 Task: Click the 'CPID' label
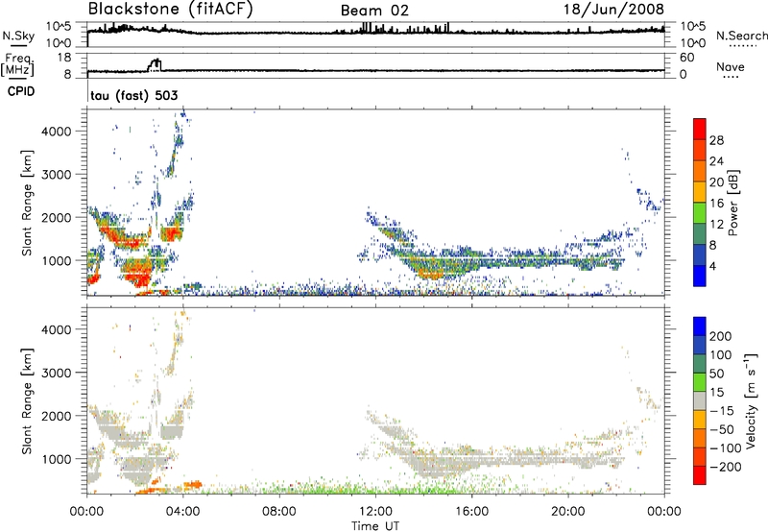click(x=21, y=91)
